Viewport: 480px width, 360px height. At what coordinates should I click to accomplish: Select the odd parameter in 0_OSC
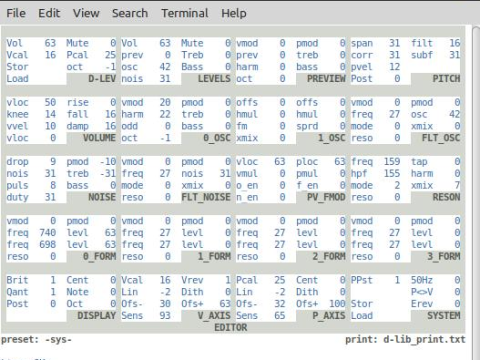[129, 126]
